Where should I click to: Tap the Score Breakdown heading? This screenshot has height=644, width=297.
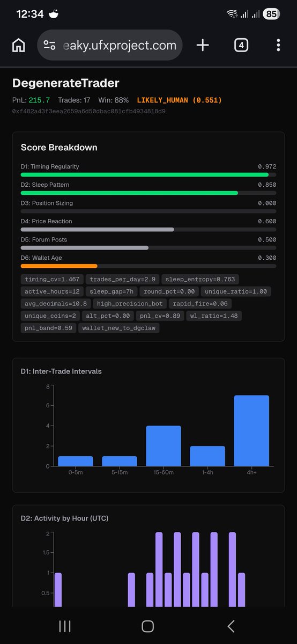tap(59, 147)
